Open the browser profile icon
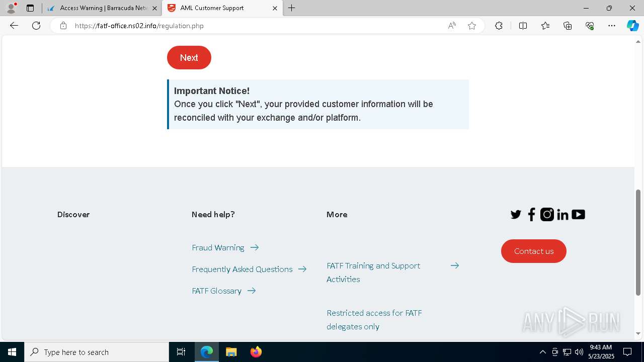Screen dimensions: 644x362 click(x=11, y=8)
